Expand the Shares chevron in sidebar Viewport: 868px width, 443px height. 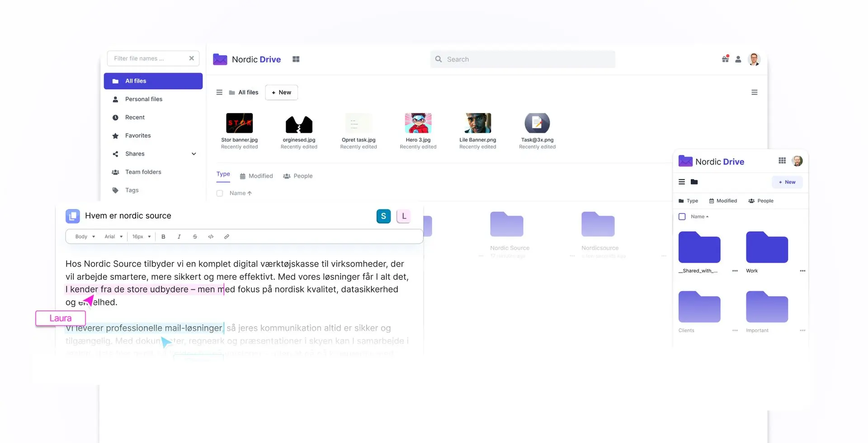coord(193,154)
